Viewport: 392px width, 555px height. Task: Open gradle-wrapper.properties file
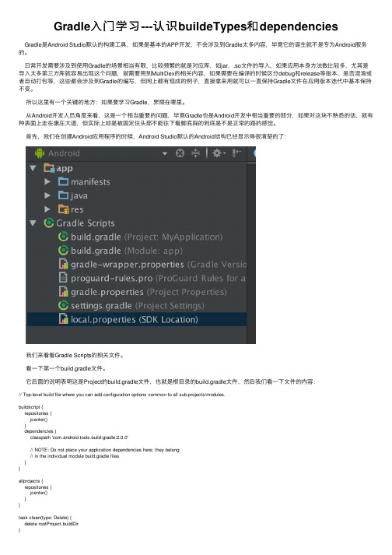(152, 265)
